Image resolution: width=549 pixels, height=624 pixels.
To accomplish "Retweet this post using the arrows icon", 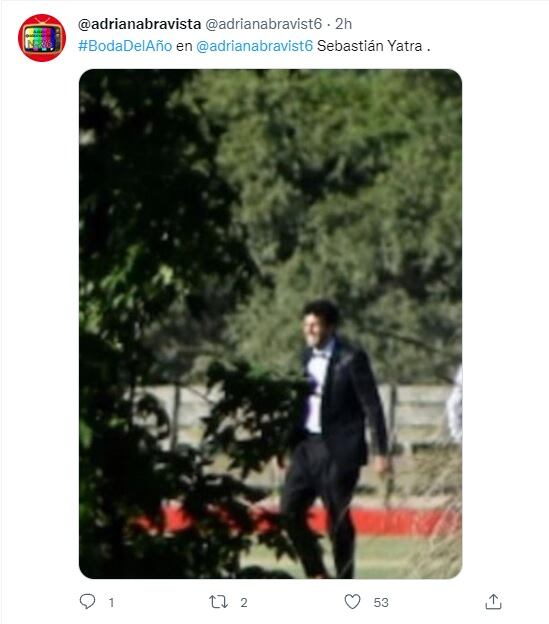I will coord(218,602).
